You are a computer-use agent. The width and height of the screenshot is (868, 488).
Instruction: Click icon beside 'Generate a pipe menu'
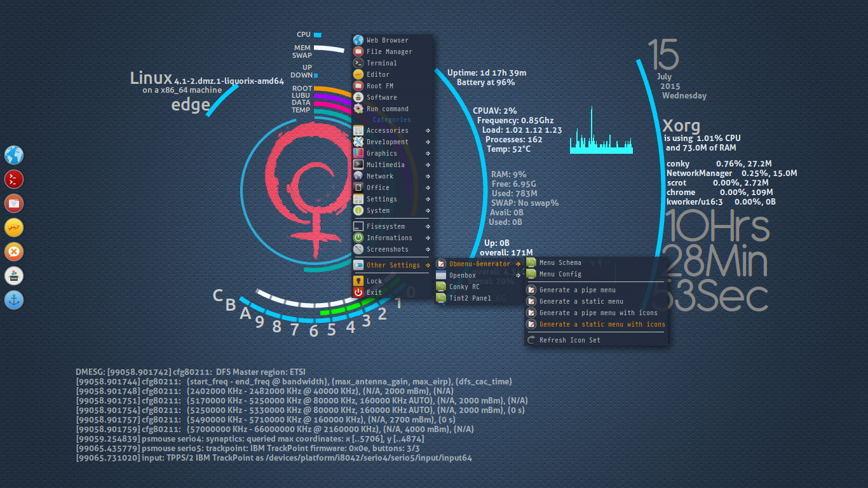(531, 290)
